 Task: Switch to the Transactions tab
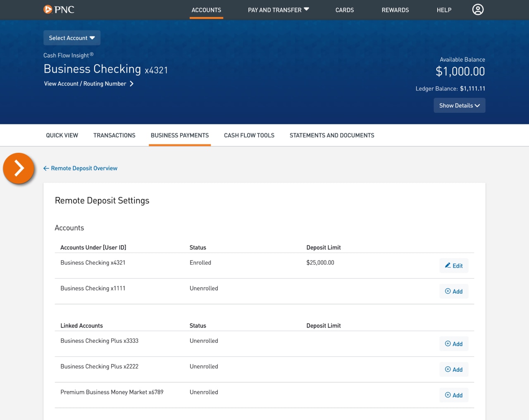point(114,135)
